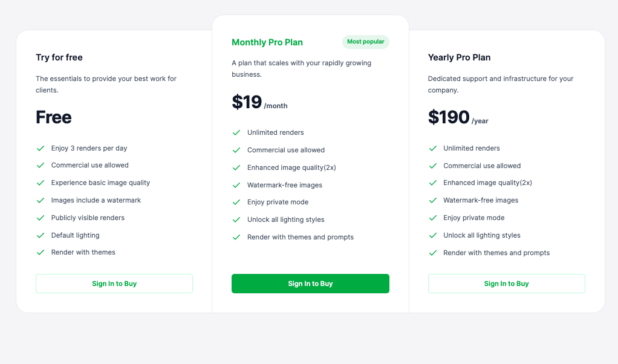Click Sign In to Buy for the Yearly Pro Plan
Image resolution: width=618 pixels, height=364 pixels.
506,284
